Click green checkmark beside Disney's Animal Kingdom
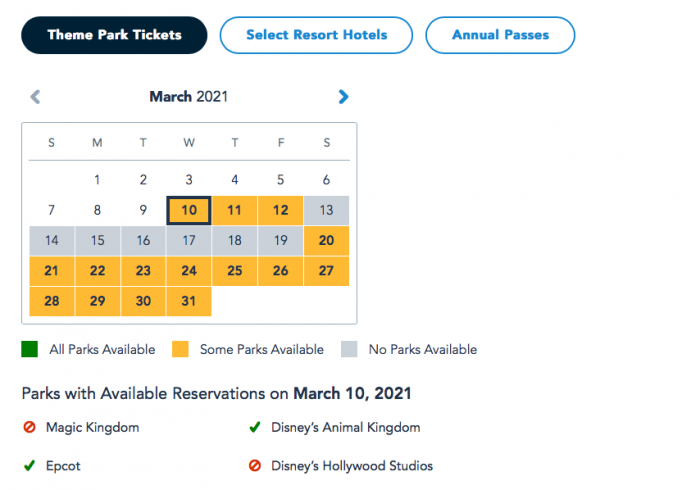700x490 pixels. pos(255,428)
